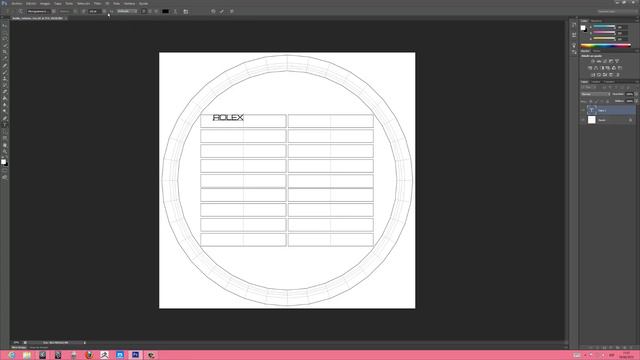The width and height of the screenshot is (640, 360).
Task: Click the warp text icon
Action: tap(175, 11)
